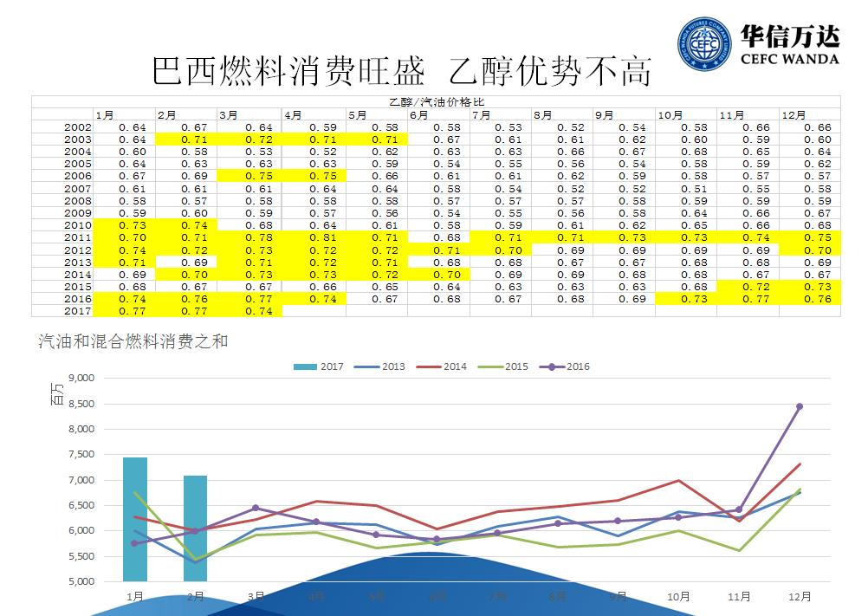868x616 pixels.
Task: Select the 2017 row header in table
Action: (x=78, y=311)
